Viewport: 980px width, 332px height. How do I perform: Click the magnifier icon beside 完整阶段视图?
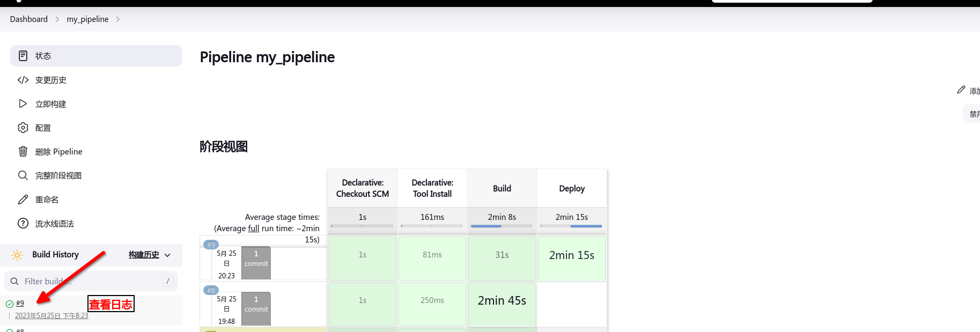(23, 175)
